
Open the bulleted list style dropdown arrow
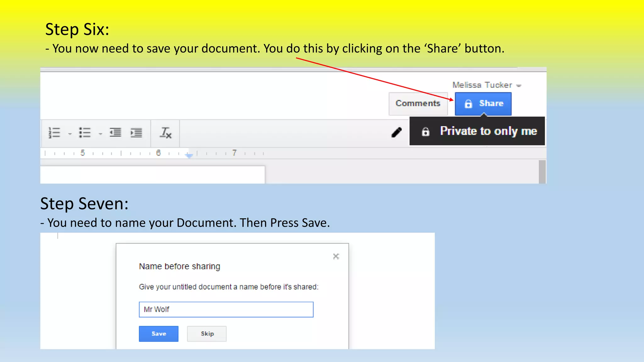click(100, 134)
